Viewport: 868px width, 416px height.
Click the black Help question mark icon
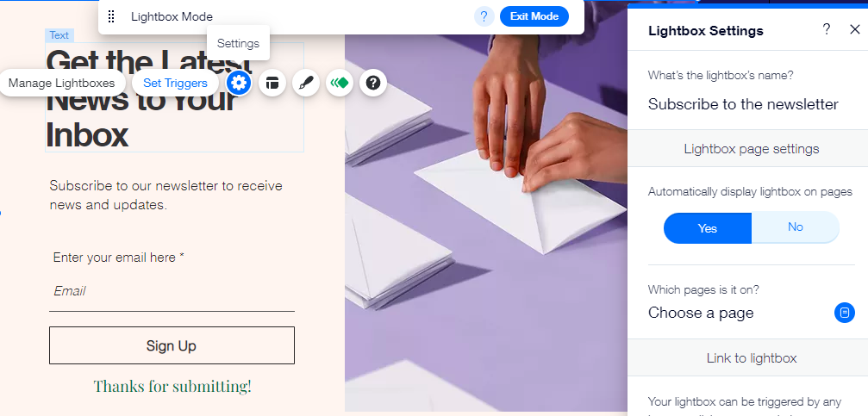[x=373, y=83]
